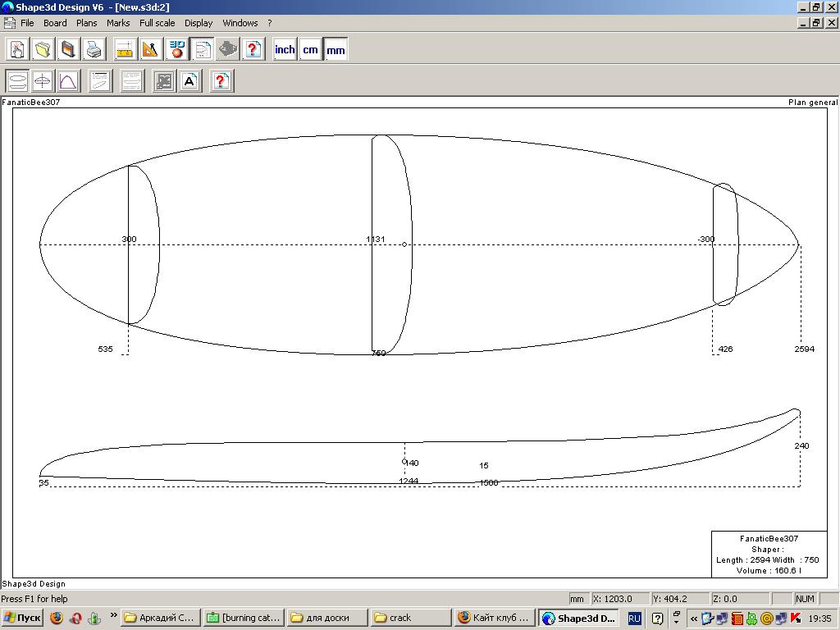This screenshot has width=840, height=630.
Task: Open the File menu
Action: (x=27, y=23)
